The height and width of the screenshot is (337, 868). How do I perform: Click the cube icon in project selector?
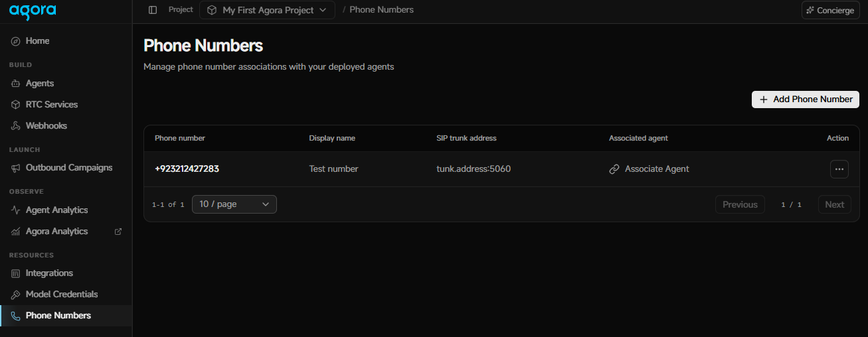(x=212, y=10)
